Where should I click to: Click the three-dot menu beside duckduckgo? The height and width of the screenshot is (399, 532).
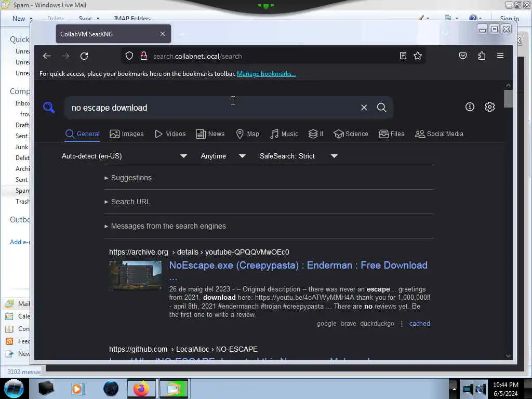402,324
